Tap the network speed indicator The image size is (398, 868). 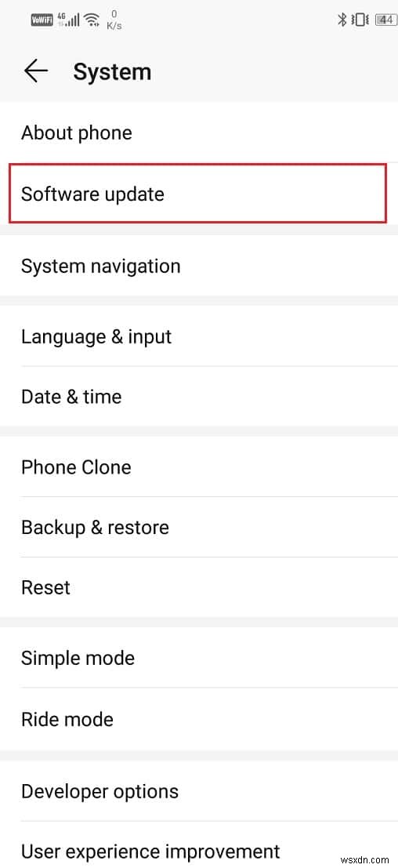click(x=114, y=20)
